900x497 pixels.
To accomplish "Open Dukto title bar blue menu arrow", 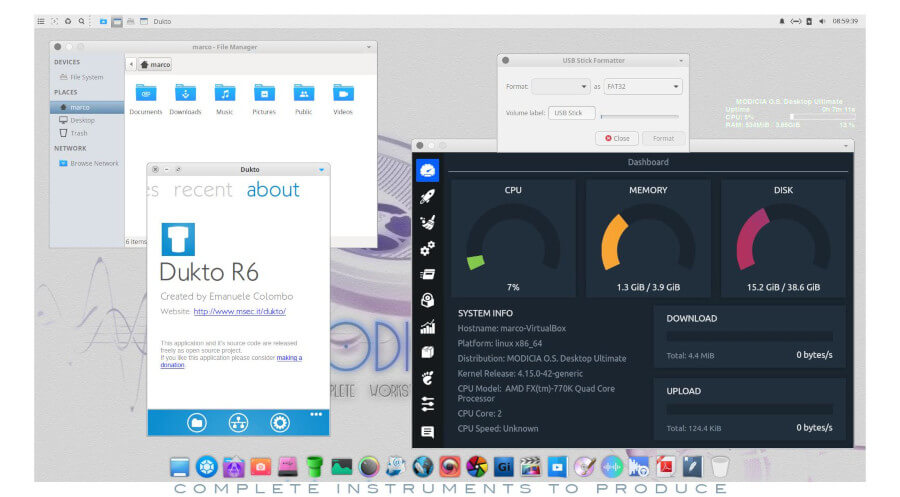I will [x=321, y=169].
